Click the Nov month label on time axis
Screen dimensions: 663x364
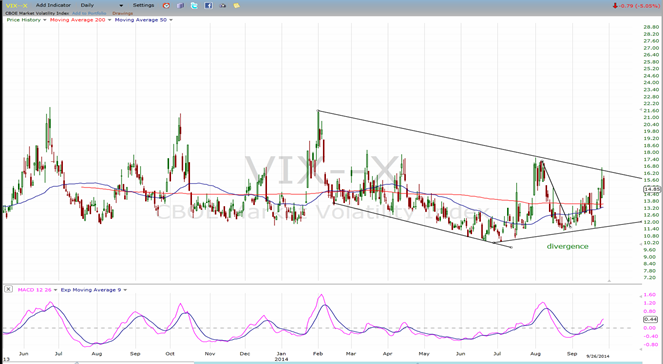point(210,353)
